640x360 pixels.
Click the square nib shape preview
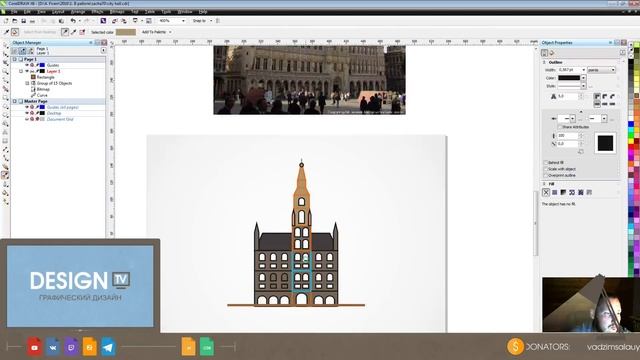click(605, 143)
